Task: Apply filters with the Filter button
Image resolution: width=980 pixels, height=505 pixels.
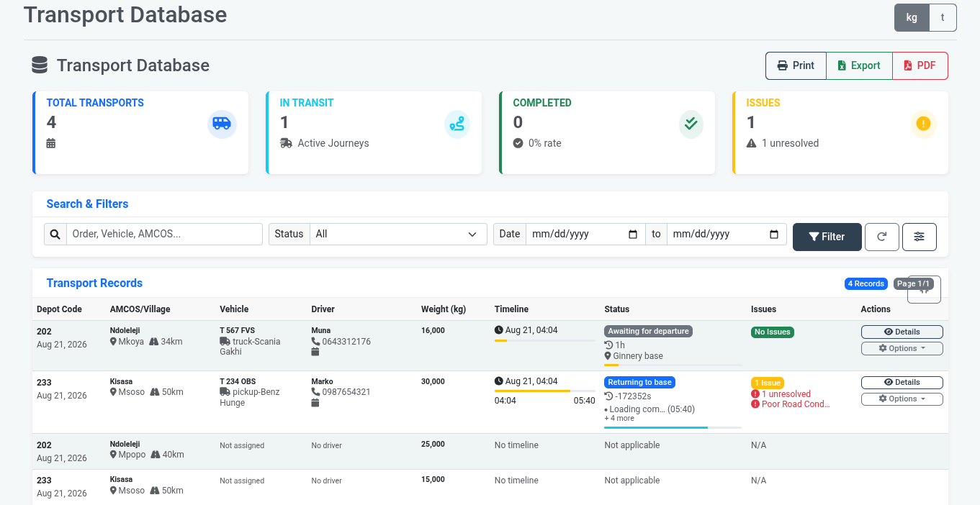Action: point(827,237)
